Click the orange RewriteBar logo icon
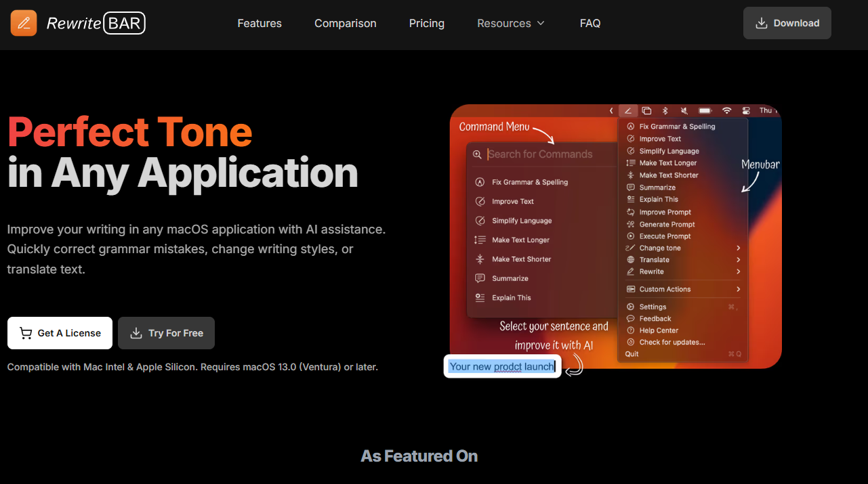The height and width of the screenshot is (484, 868). point(24,23)
